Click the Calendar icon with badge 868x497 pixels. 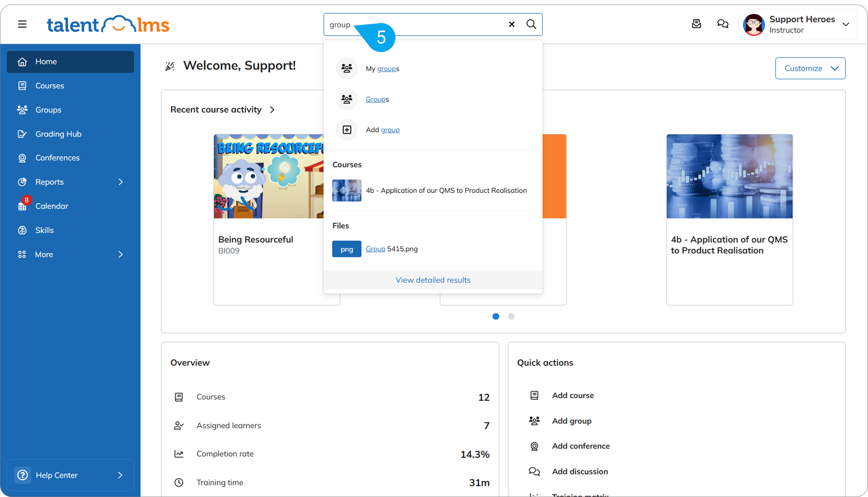23,204
